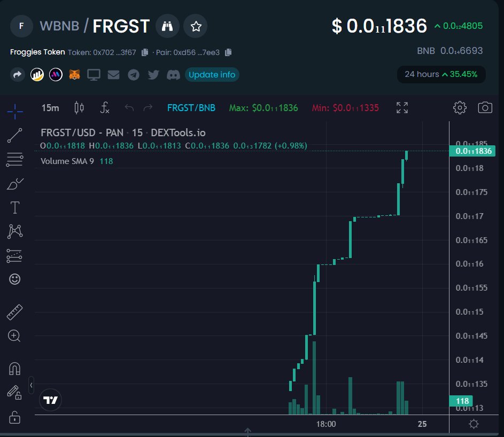Click the 0.0₁₁17 price axis label
The image size is (504, 437).
pos(469,216)
